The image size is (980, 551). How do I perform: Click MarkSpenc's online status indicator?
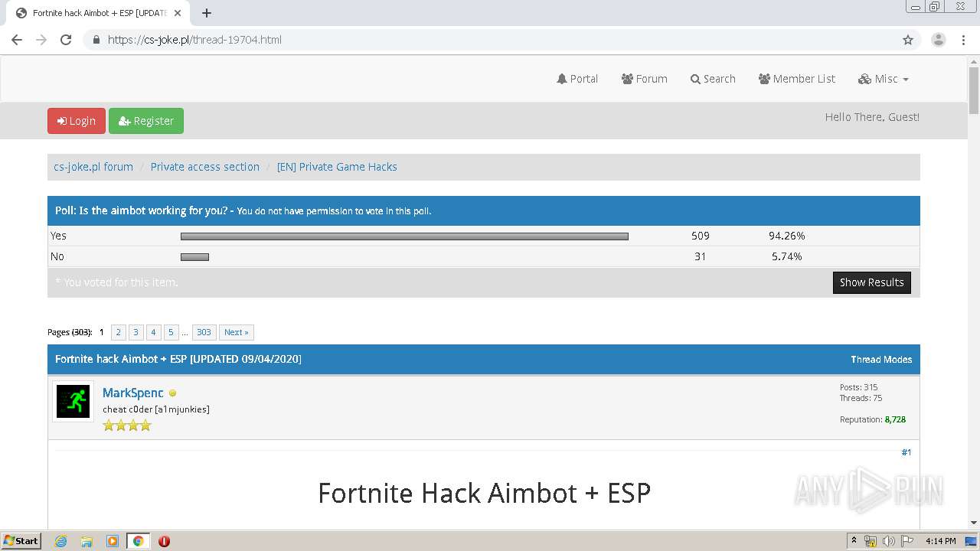(x=172, y=393)
